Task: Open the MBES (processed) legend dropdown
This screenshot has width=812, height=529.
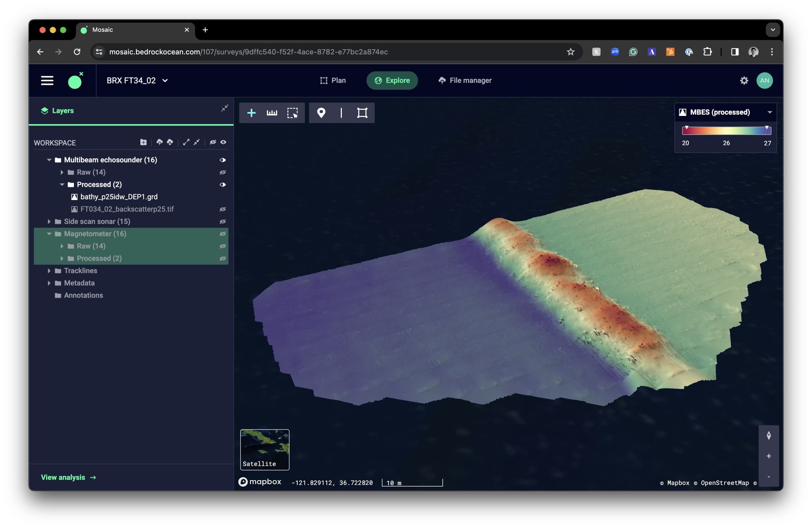Action: pyautogui.click(x=770, y=113)
